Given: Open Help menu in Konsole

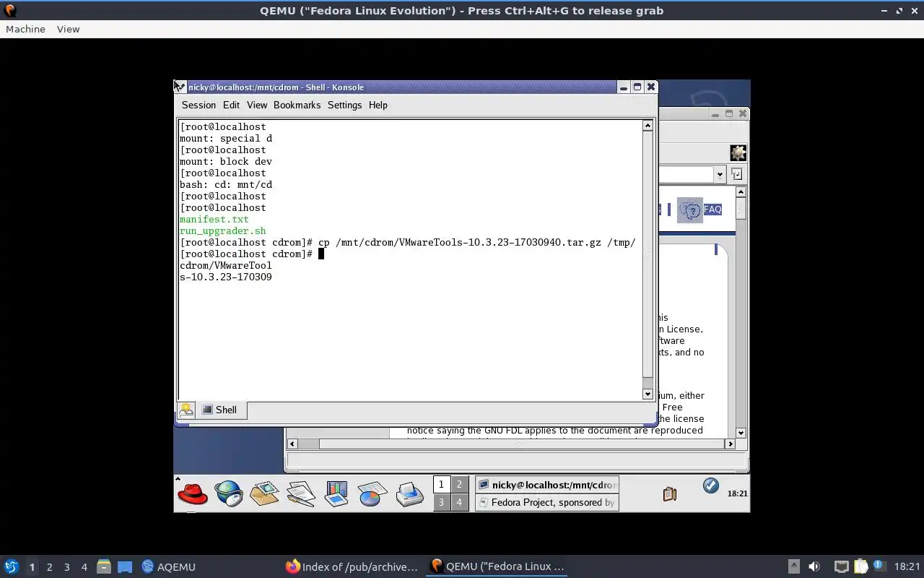Looking at the screenshot, I should (378, 105).
